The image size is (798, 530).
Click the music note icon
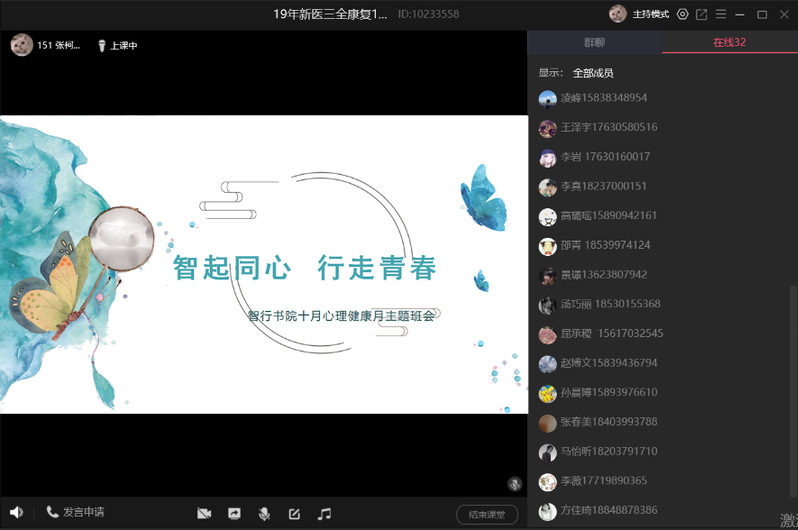coord(324,513)
